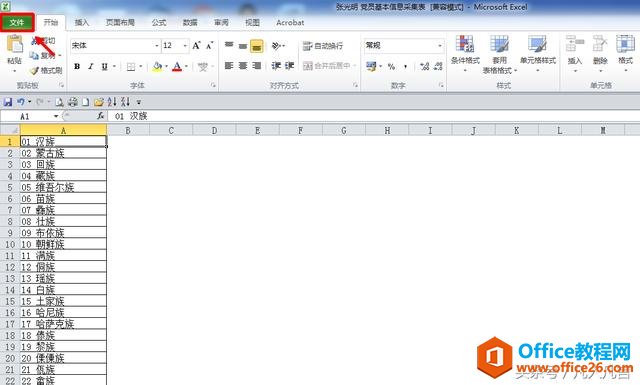
Task: Click the sort ascending icon
Action: pyautogui.click(x=112, y=102)
